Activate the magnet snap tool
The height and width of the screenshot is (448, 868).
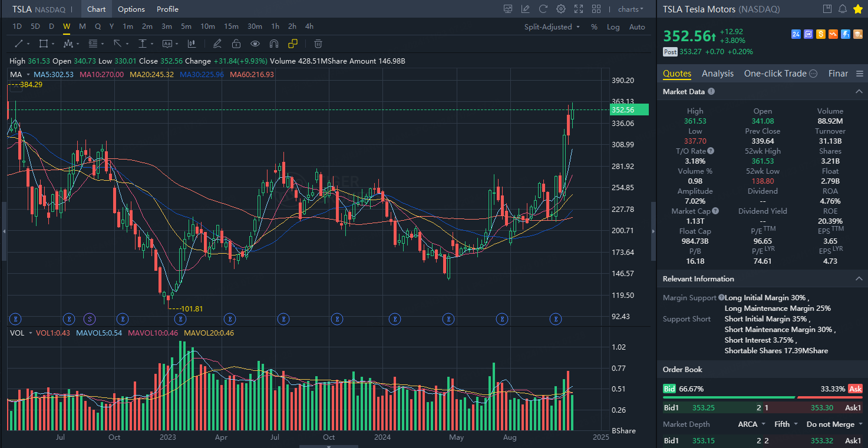pyautogui.click(x=273, y=44)
